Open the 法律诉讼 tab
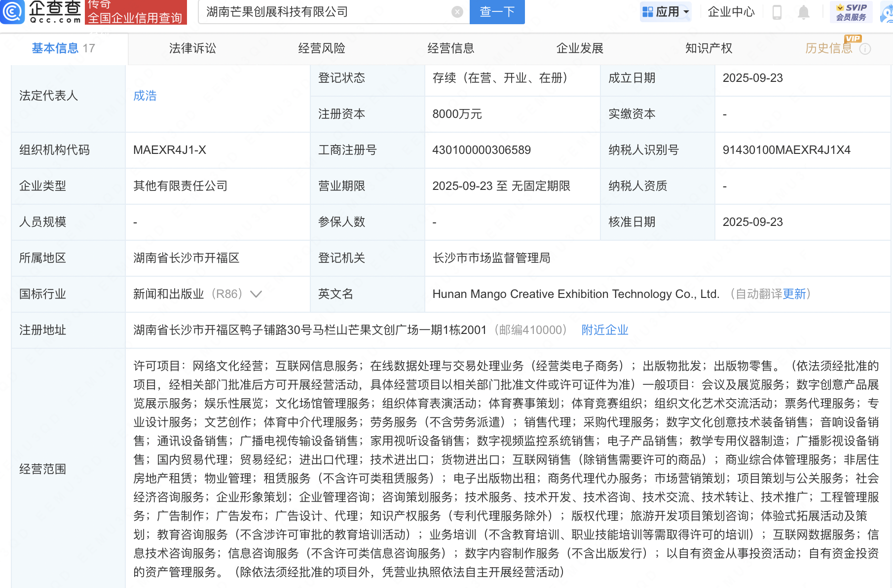The width and height of the screenshot is (893, 588). tap(192, 48)
